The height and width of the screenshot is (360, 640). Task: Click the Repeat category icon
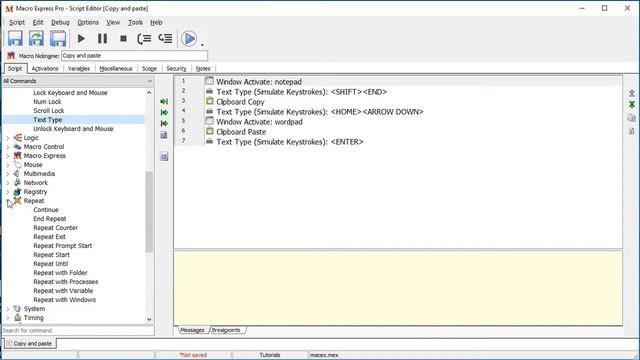(18, 200)
